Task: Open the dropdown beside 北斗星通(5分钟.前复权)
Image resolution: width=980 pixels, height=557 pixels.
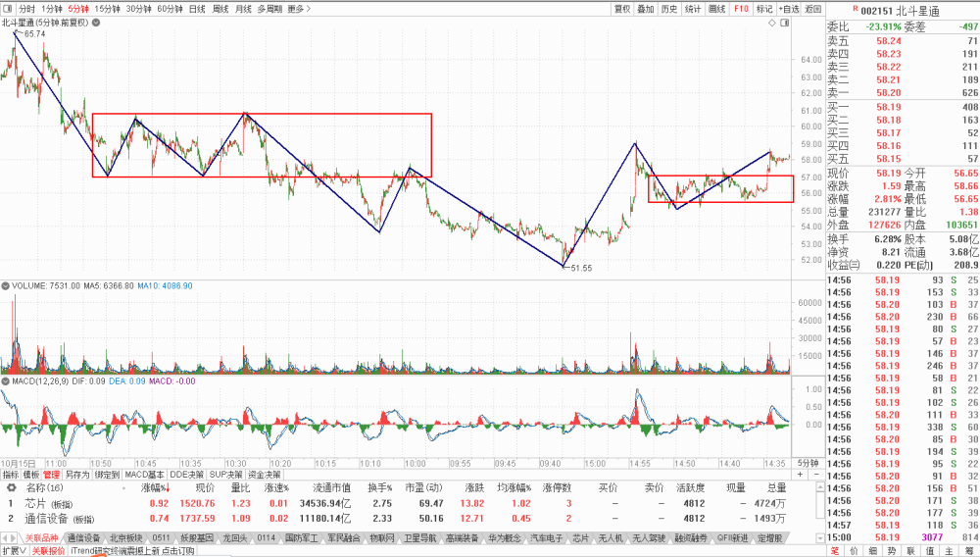Action: pos(96,23)
